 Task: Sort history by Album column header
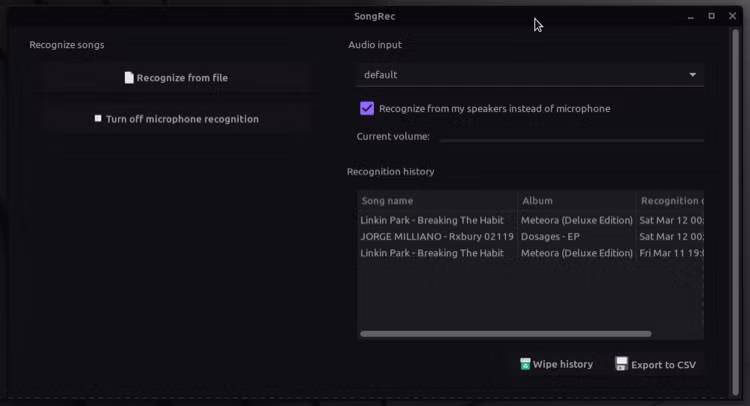[x=577, y=201]
